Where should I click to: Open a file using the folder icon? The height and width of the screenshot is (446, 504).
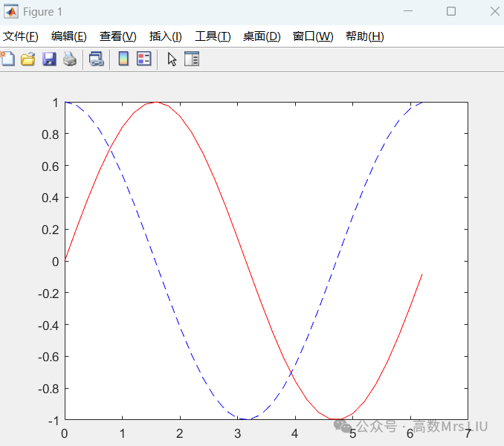point(28,59)
